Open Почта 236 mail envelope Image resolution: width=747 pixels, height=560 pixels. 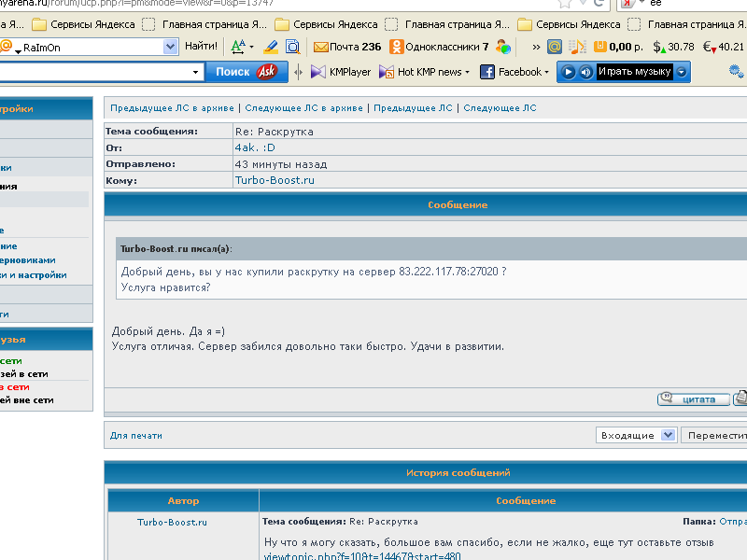pyautogui.click(x=347, y=47)
